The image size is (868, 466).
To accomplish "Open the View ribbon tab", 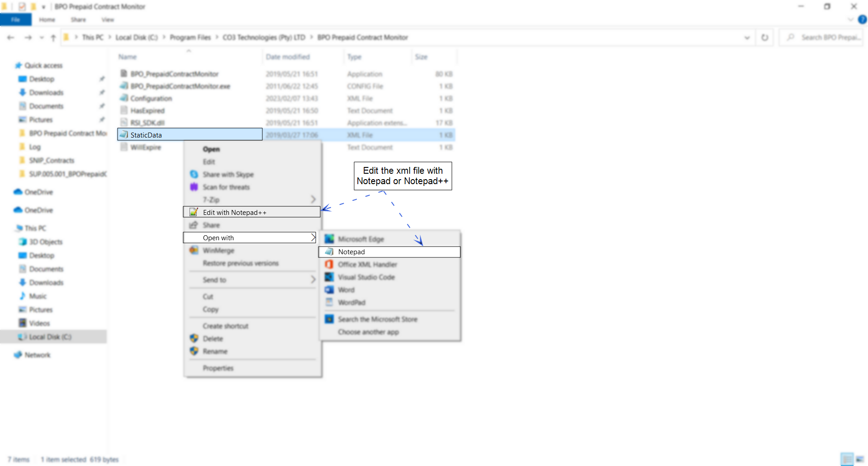I will click(108, 19).
